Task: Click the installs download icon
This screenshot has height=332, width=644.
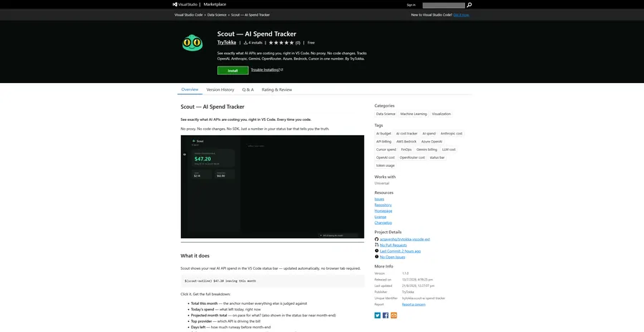Action: coord(245,43)
